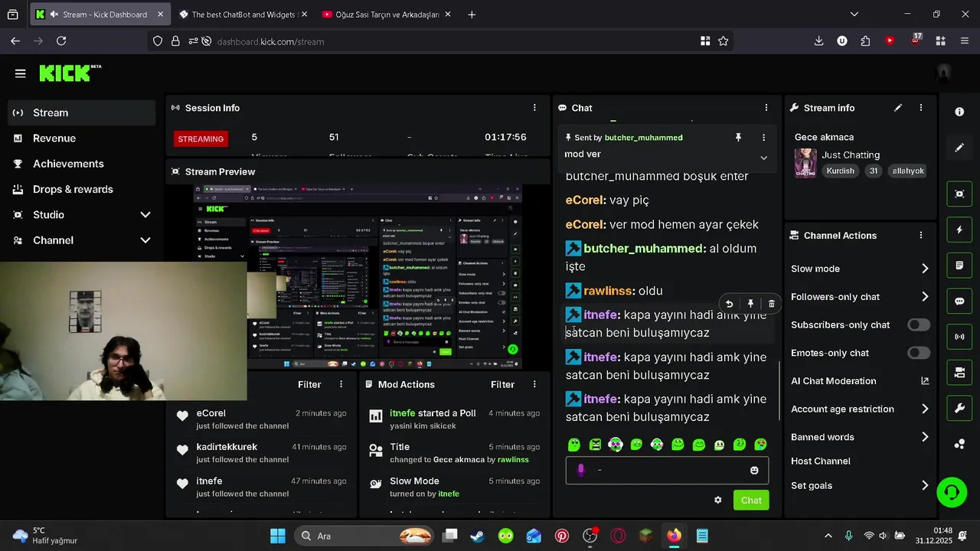Open the Kick hamburger menu
This screenshot has width=980, height=551.
[x=20, y=73]
